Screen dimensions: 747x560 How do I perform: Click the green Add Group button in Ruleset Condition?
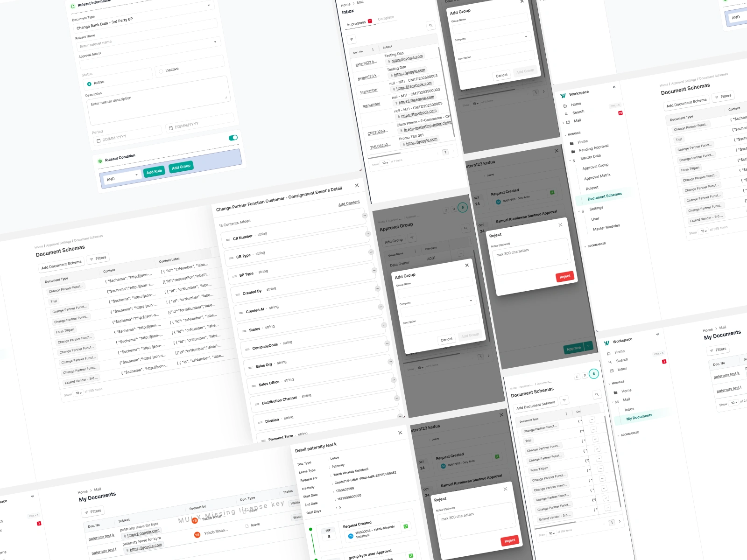(181, 167)
